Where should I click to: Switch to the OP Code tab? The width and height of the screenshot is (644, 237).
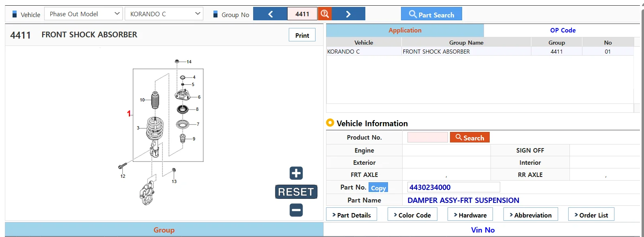(563, 30)
